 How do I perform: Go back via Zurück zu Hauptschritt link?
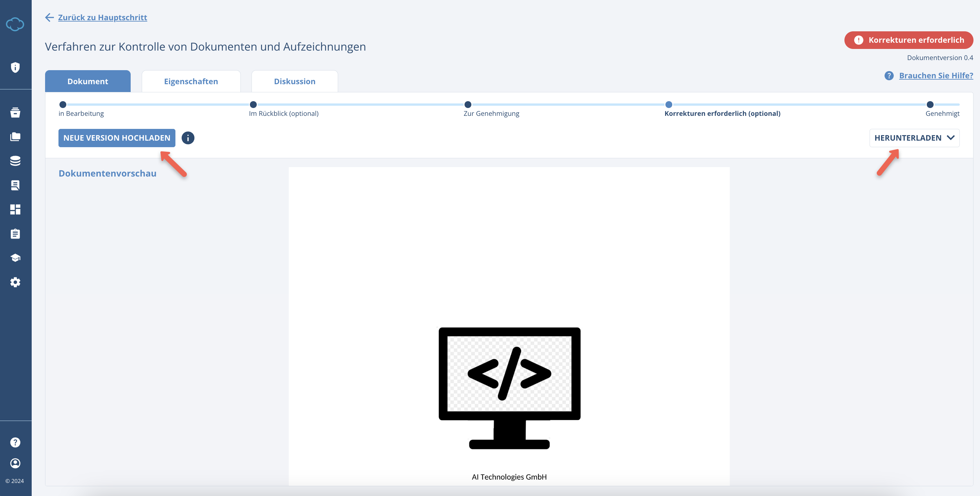(102, 18)
